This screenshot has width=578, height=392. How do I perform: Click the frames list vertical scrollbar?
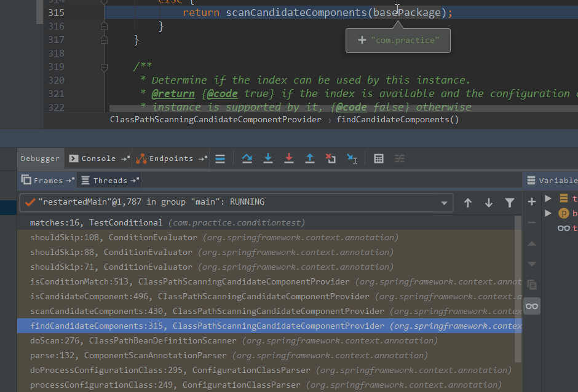pyautogui.click(x=518, y=289)
